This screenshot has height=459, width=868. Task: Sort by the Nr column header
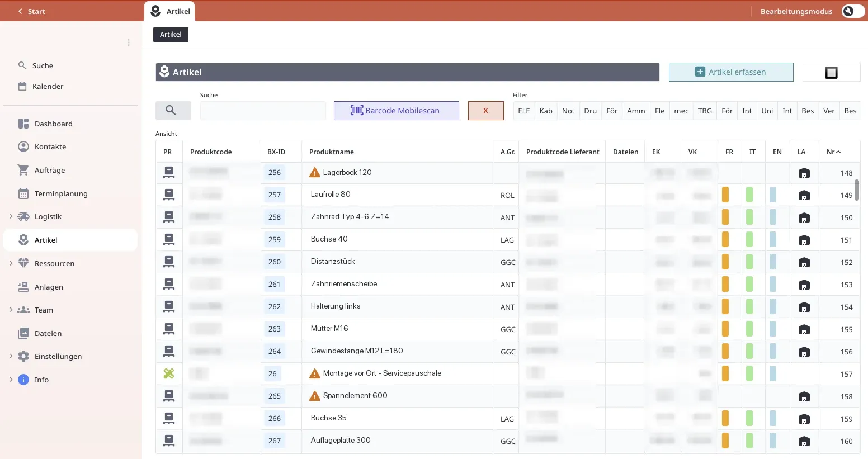(833, 152)
